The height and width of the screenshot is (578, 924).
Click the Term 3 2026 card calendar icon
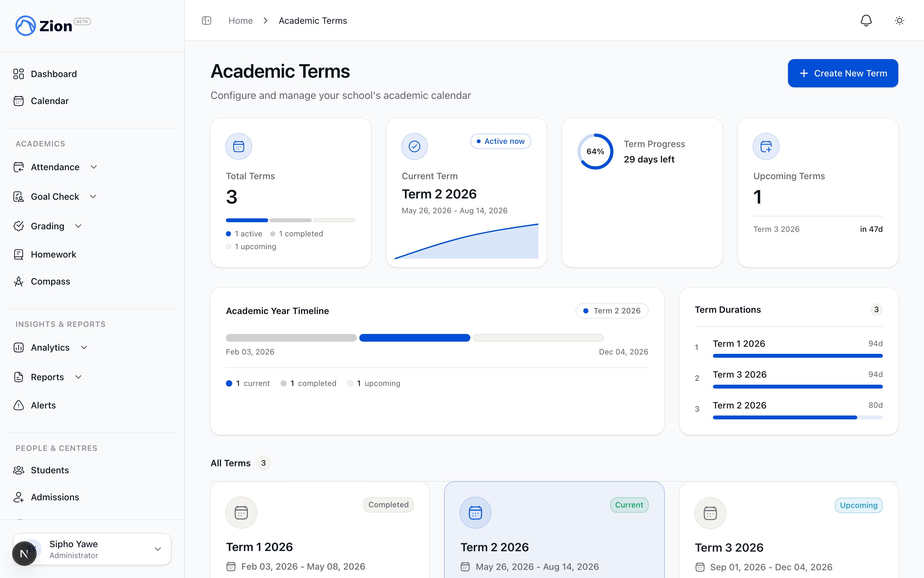[710, 513]
